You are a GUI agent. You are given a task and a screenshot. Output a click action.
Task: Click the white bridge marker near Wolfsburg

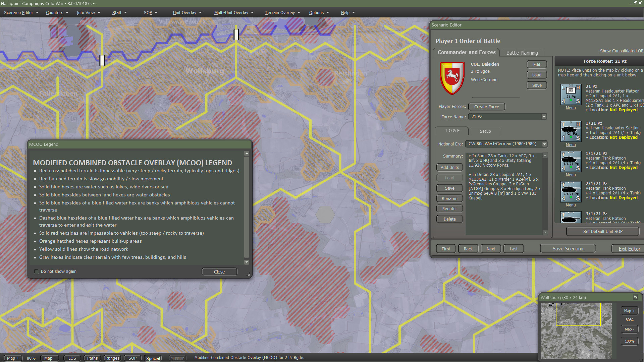coord(236,34)
